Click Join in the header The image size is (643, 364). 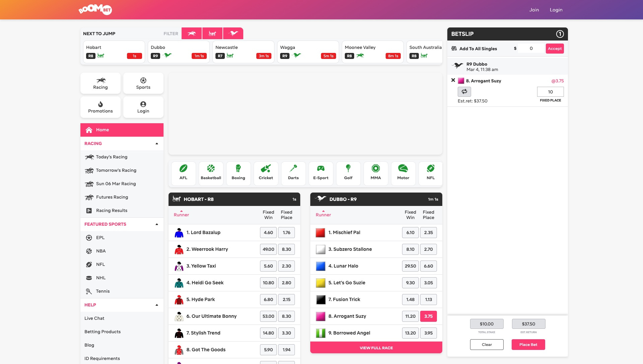click(x=534, y=10)
